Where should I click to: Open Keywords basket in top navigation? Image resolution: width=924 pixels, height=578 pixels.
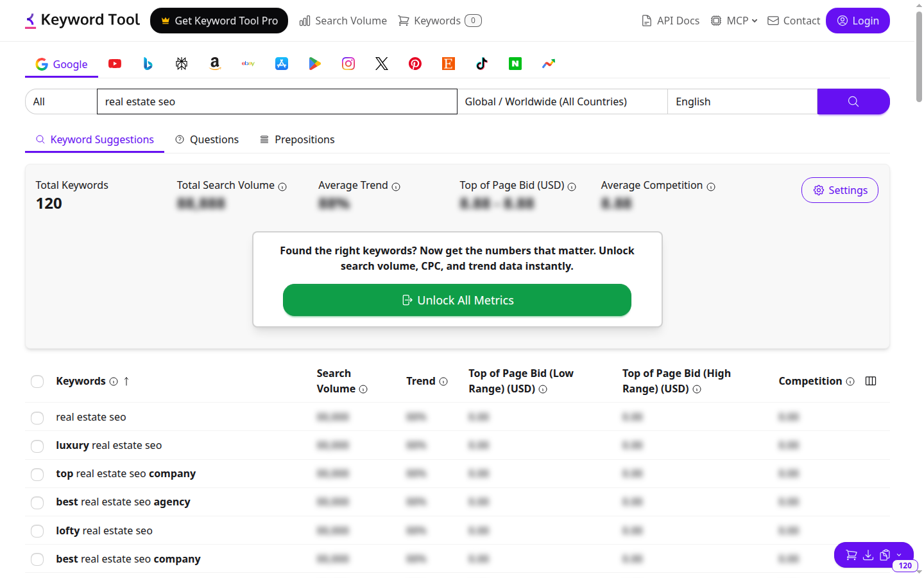440,21
